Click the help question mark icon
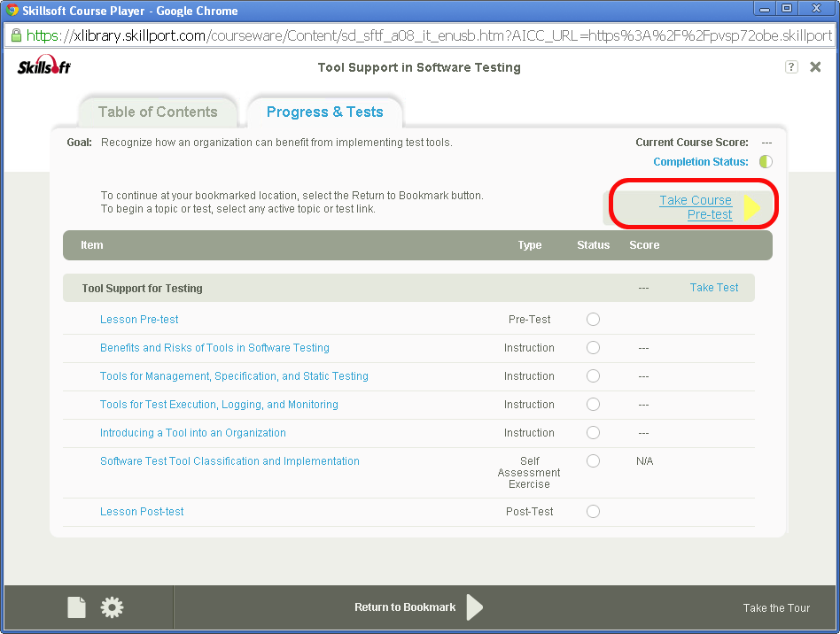The height and width of the screenshot is (634, 840). (x=791, y=67)
